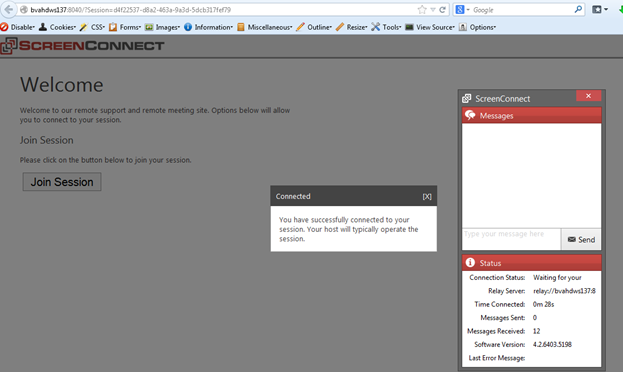Viewport: 623px width, 372px height.
Task: Click the Welcome heading
Action: [62, 85]
